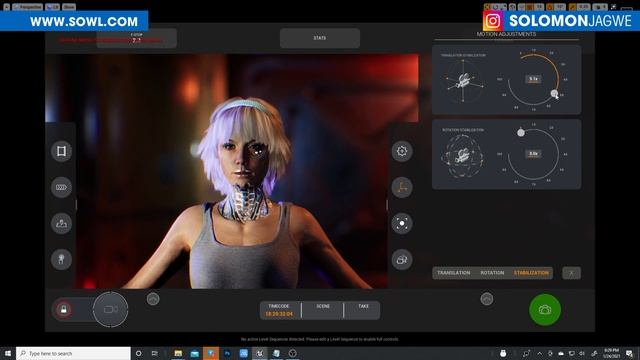Click the Scene field

323,310
